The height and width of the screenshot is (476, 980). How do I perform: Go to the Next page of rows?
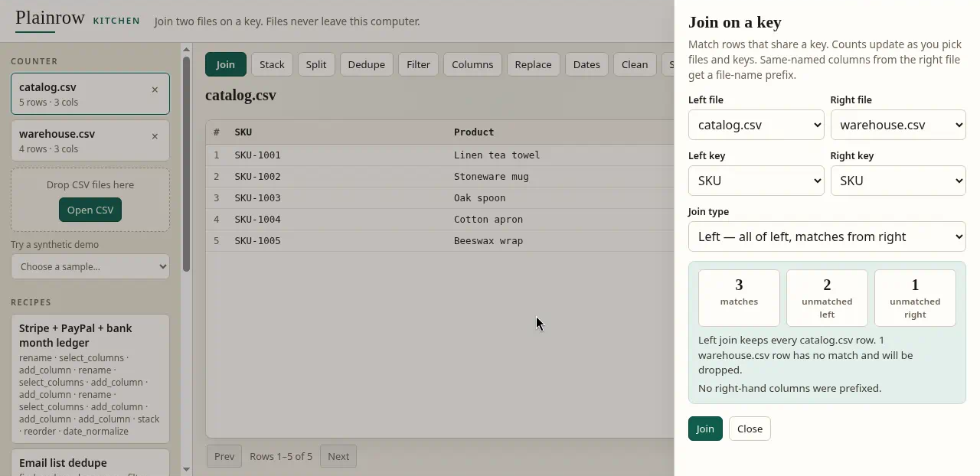point(338,456)
